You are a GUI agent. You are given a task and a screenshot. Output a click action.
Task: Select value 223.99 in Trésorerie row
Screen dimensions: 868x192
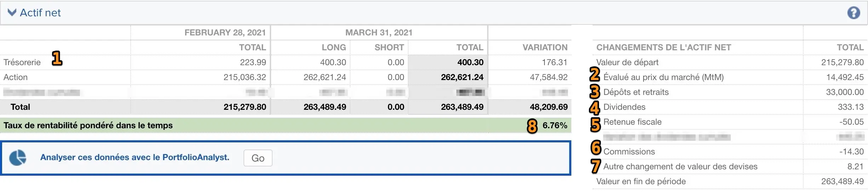point(253,62)
